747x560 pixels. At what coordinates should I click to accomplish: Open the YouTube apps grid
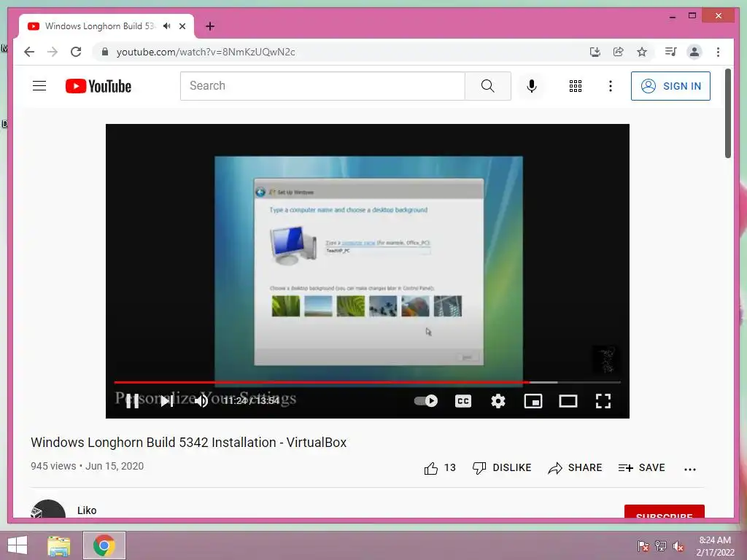[576, 86]
